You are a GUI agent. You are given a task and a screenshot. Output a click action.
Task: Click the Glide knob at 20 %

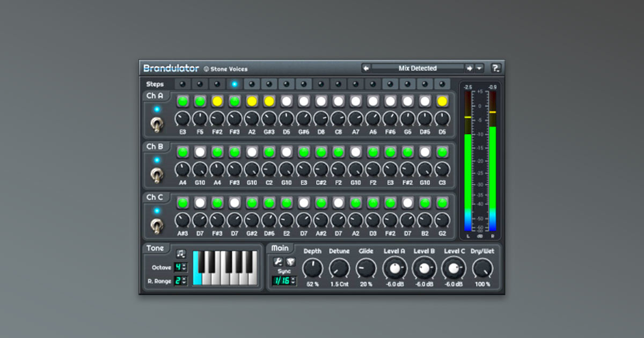tap(366, 268)
